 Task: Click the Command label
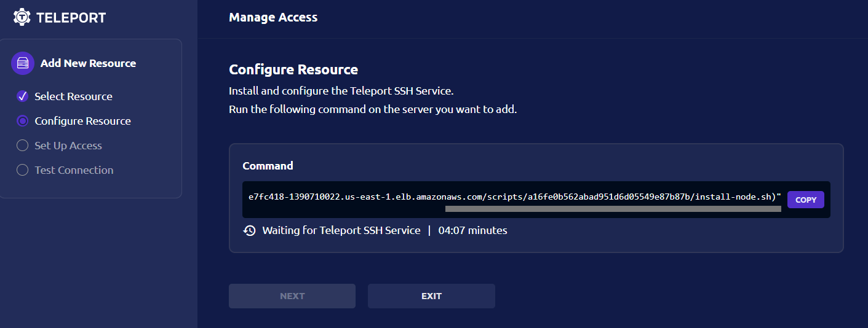pos(268,166)
